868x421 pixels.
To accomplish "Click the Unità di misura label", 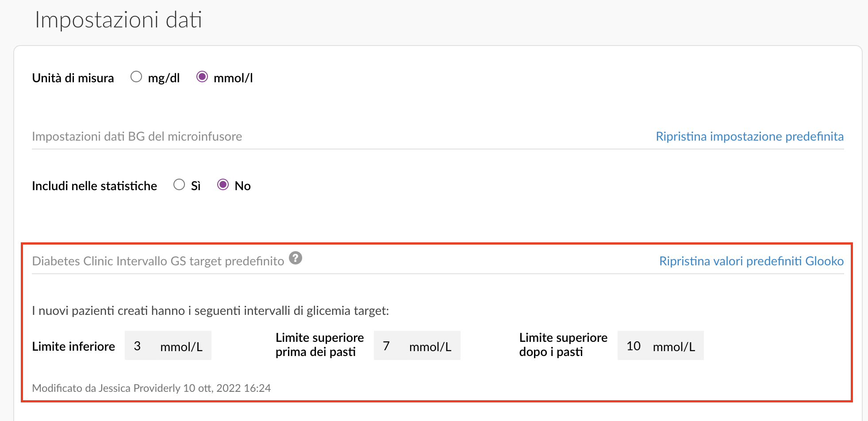I will pos(73,78).
